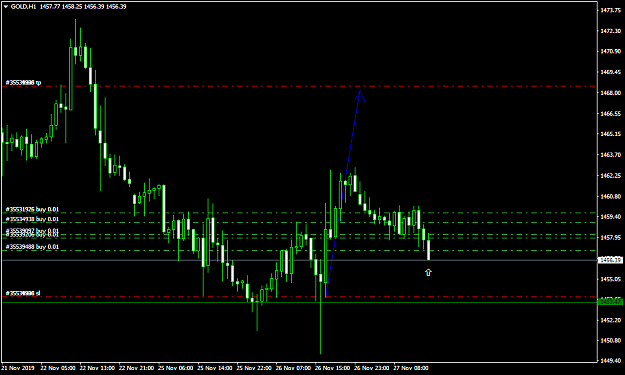Click the 1457.95 price scale label
This screenshot has height=375, width=625.
[x=611, y=238]
